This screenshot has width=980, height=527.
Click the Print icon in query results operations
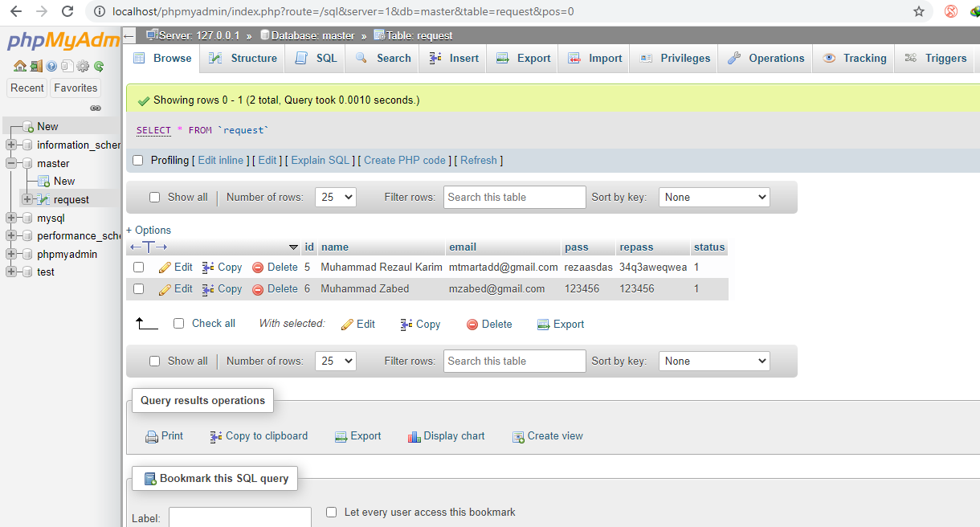[152, 436]
